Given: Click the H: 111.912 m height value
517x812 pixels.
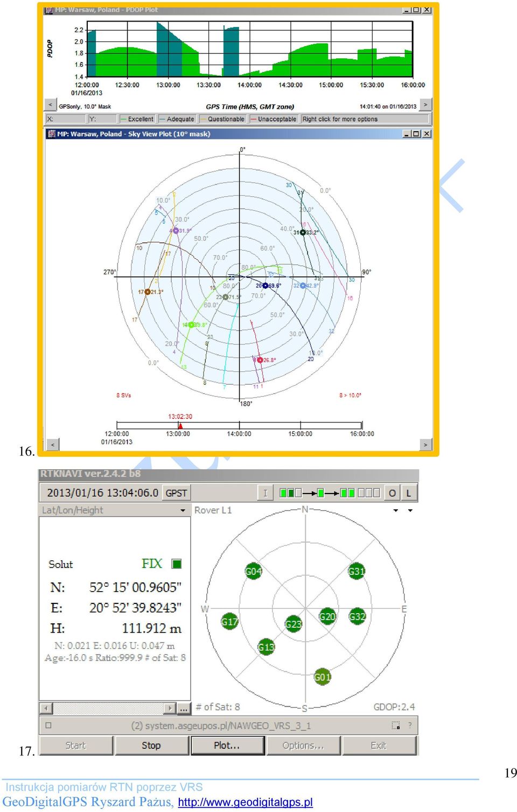Looking at the screenshot, I should coord(116,628).
